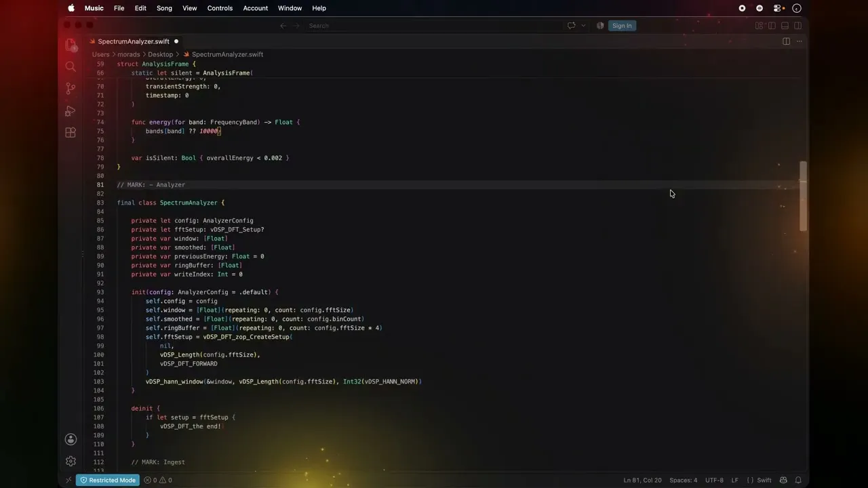Open the remote window icon in status bar
Screen dimensions: 868x488
(x=68, y=480)
